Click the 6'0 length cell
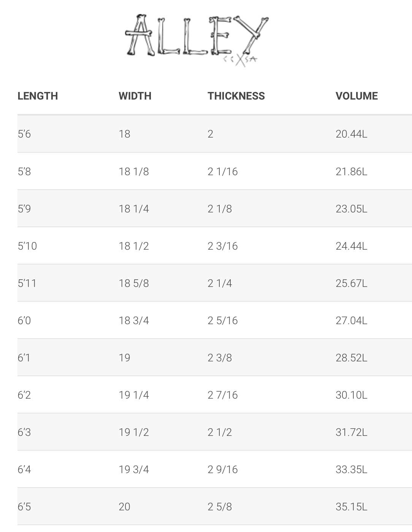Viewport: 412px width, 532px height. 24,320
